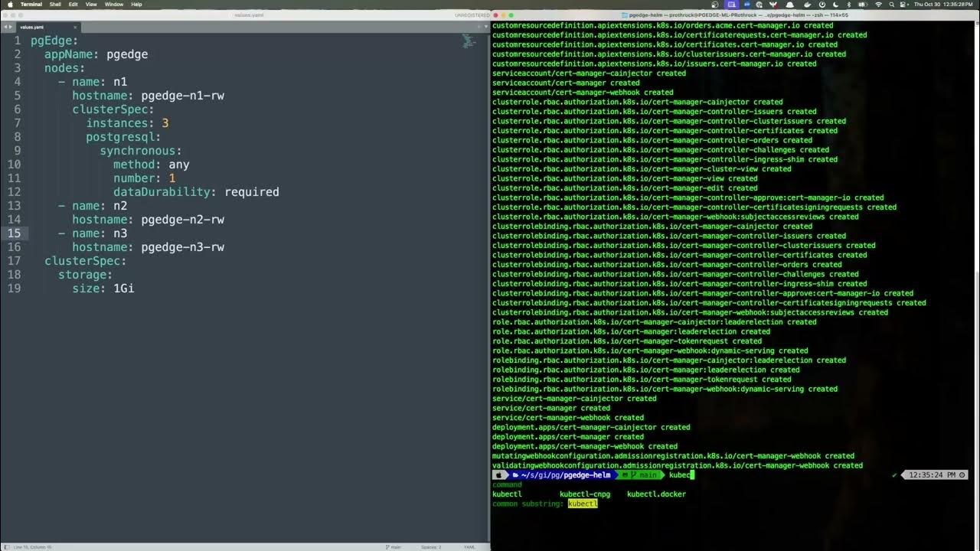
Task: Click the size 1Gi value
Action: tap(123, 289)
